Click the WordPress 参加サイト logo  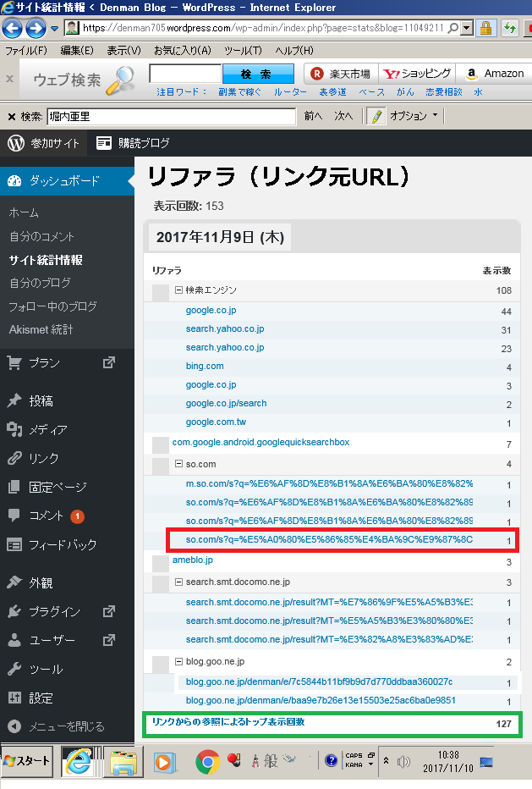tap(16, 143)
